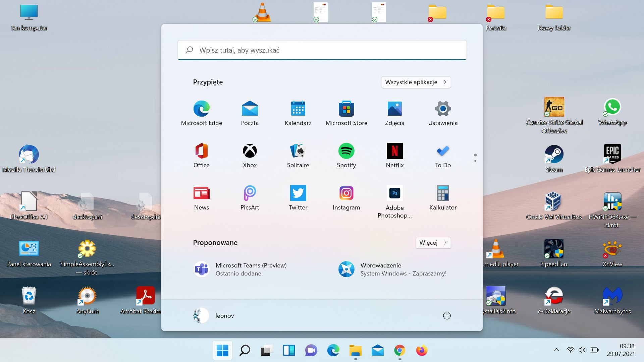Image resolution: width=644 pixels, height=362 pixels.
Task: Select LibreOffice 7.1 desktop shortcut
Action: (x=29, y=206)
